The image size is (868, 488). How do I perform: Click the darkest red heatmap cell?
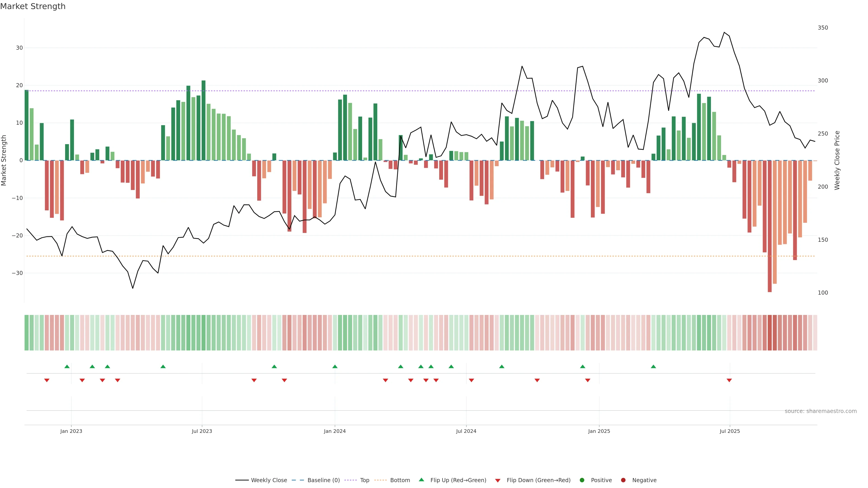point(770,332)
